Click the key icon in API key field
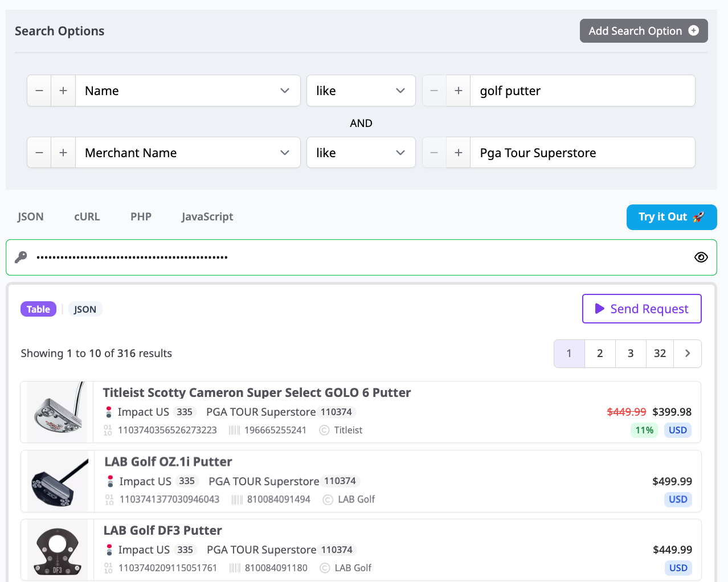 (21, 257)
